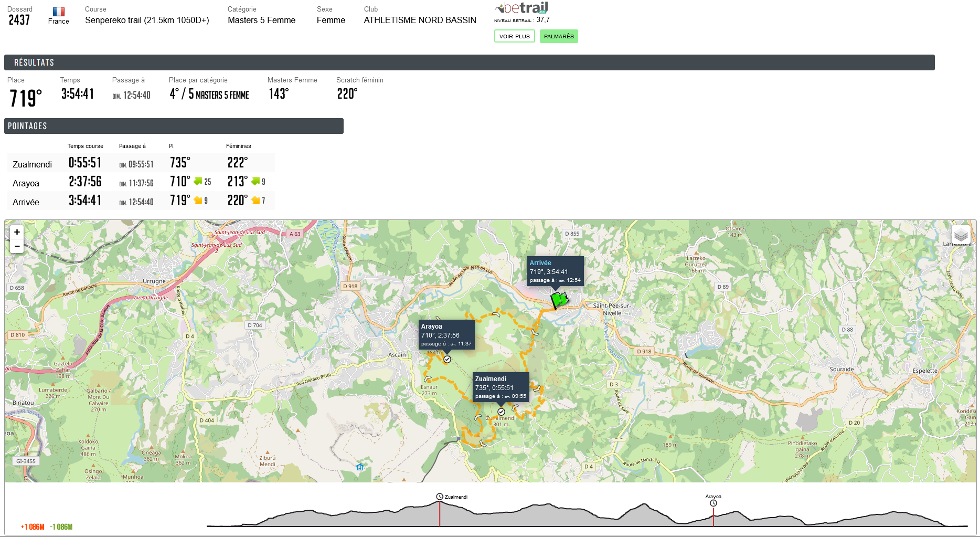The image size is (980, 537).
Task: Click the -1086M elevation loss value
Action: [x=61, y=527]
